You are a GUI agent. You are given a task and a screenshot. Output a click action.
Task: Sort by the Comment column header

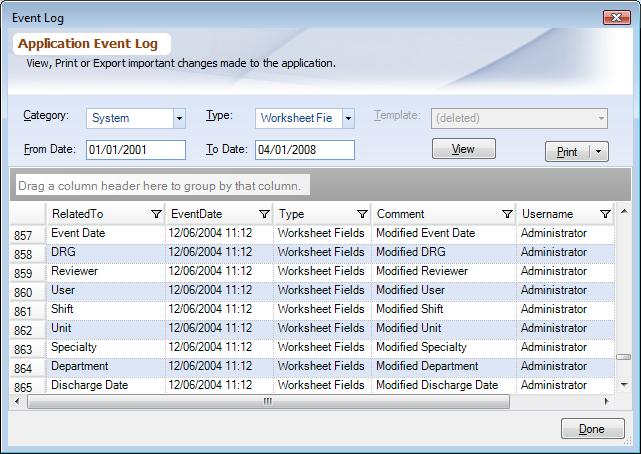(x=444, y=214)
